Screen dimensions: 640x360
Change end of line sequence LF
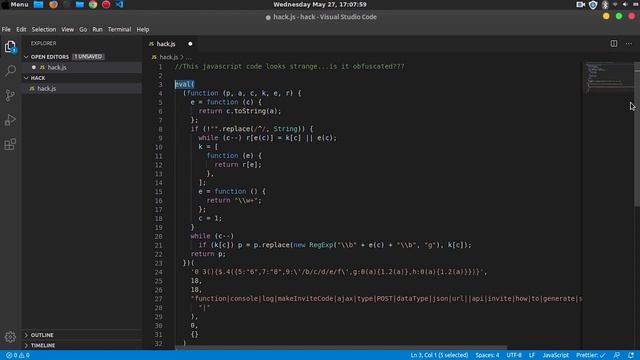(x=532, y=355)
